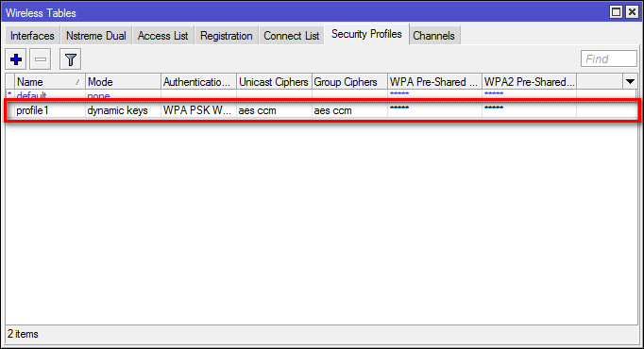The width and height of the screenshot is (644, 349).
Task: Go to the Access List tab
Action: [162, 36]
